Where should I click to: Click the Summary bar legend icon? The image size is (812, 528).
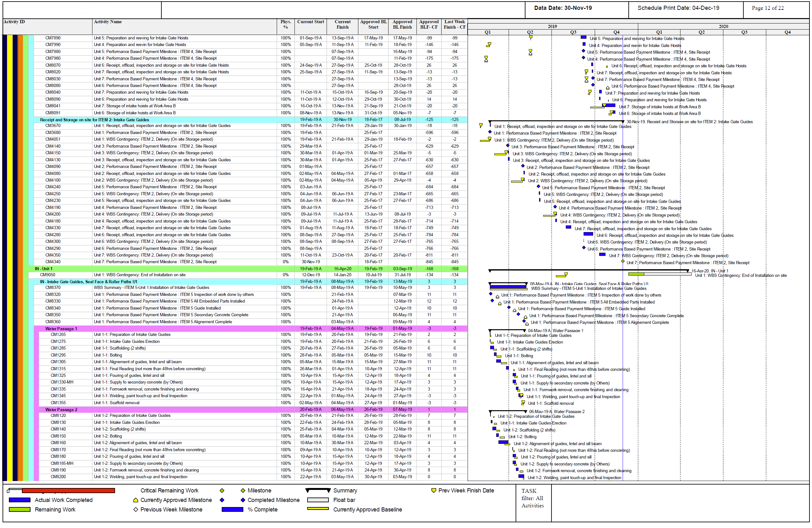click(x=318, y=491)
